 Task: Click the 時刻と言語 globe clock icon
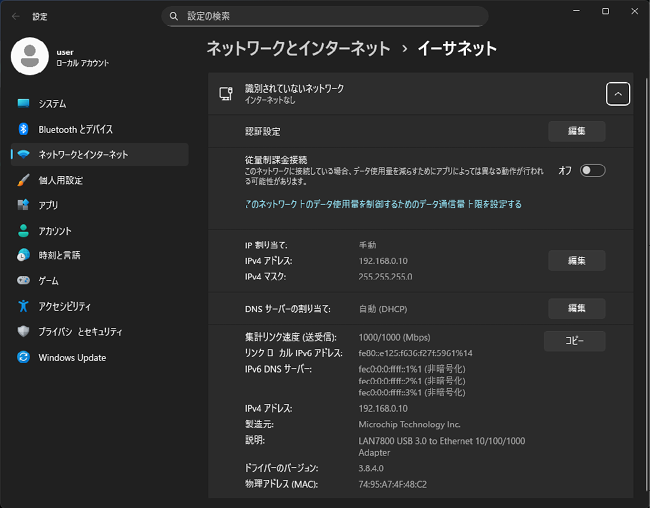click(23, 255)
